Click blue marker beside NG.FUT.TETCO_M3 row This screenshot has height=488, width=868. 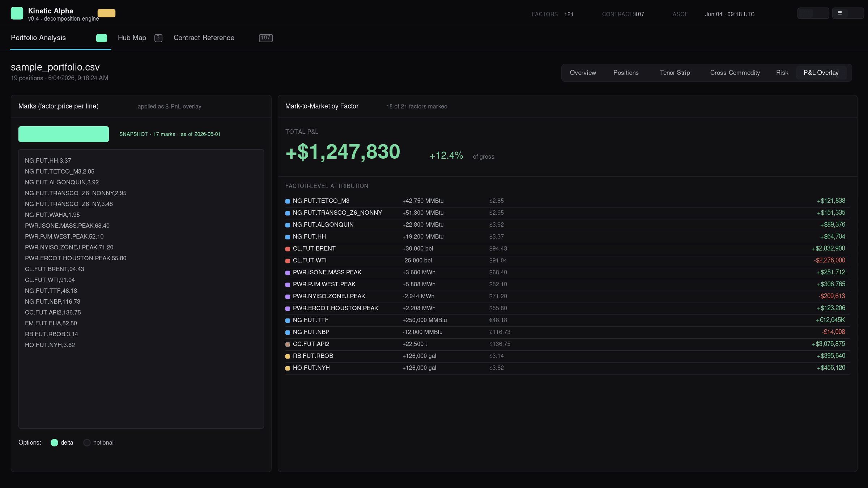click(x=288, y=201)
